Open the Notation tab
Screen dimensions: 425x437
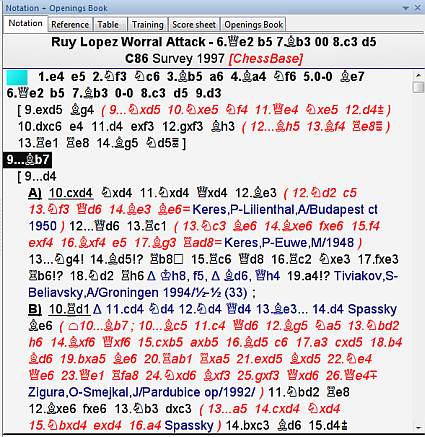25,24
